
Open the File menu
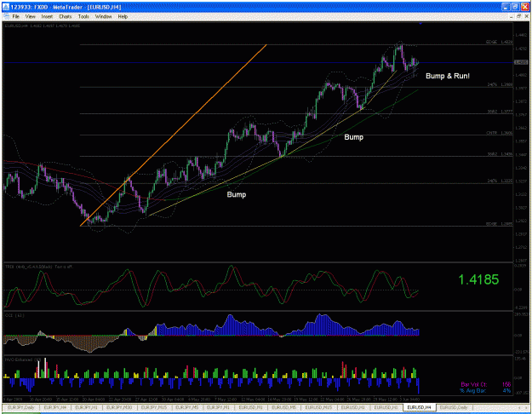pyautogui.click(x=15, y=16)
